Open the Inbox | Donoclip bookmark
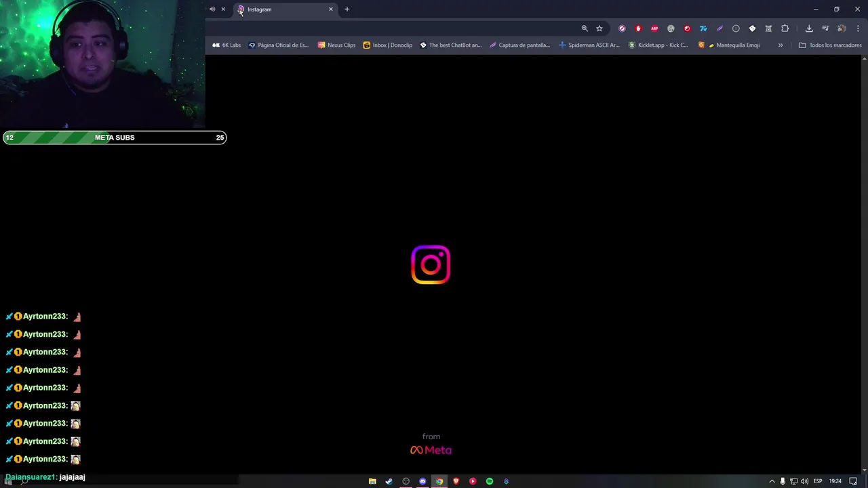This screenshot has height=488, width=868. click(x=387, y=45)
